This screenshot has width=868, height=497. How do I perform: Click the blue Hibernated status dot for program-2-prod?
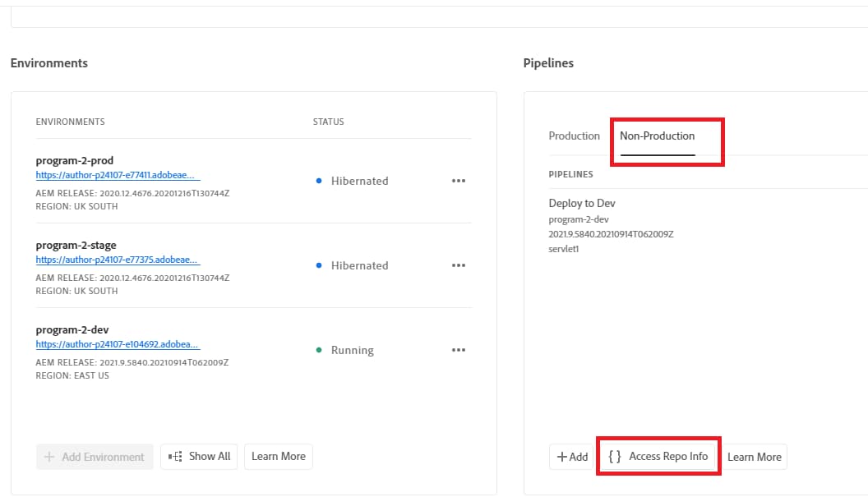[319, 180]
